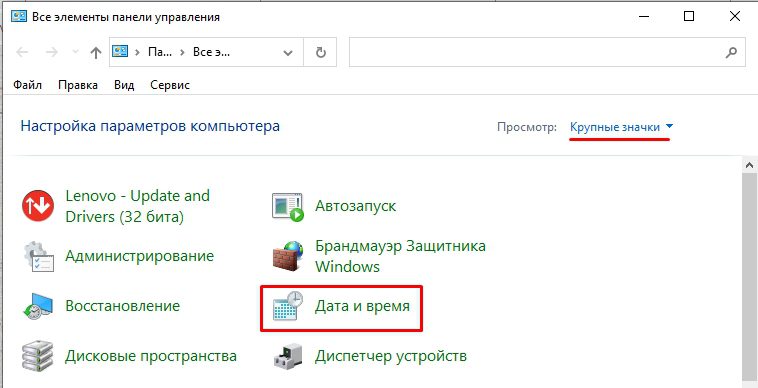Go up one level with the up arrow

[96, 52]
